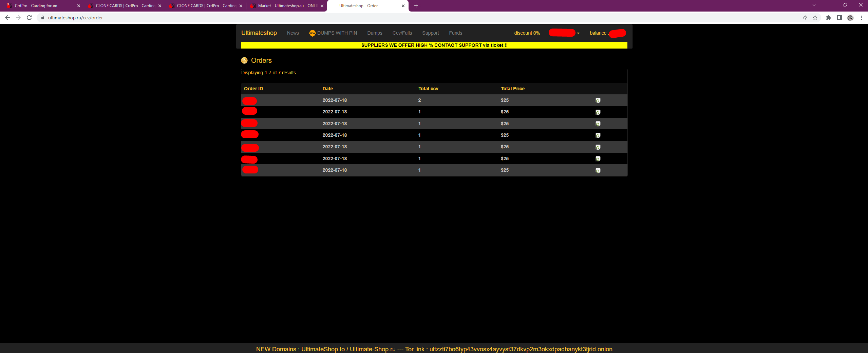Image resolution: width=868 pixels, height=353 pixels.
Task: Open the Support page in navigation bar
Action: 430,33
